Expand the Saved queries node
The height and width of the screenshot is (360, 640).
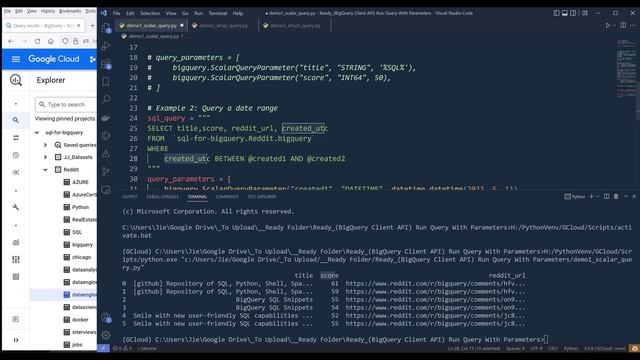click(x=45, y=145)
